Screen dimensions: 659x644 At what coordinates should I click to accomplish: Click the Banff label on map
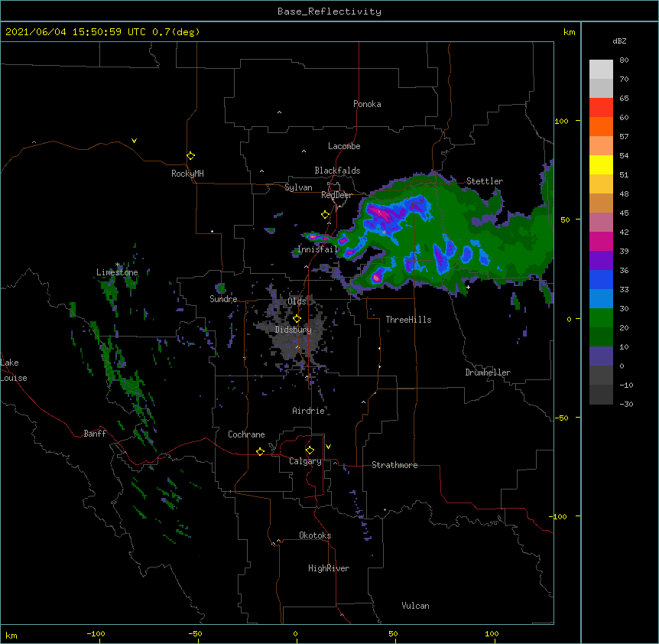coord(95,434)
